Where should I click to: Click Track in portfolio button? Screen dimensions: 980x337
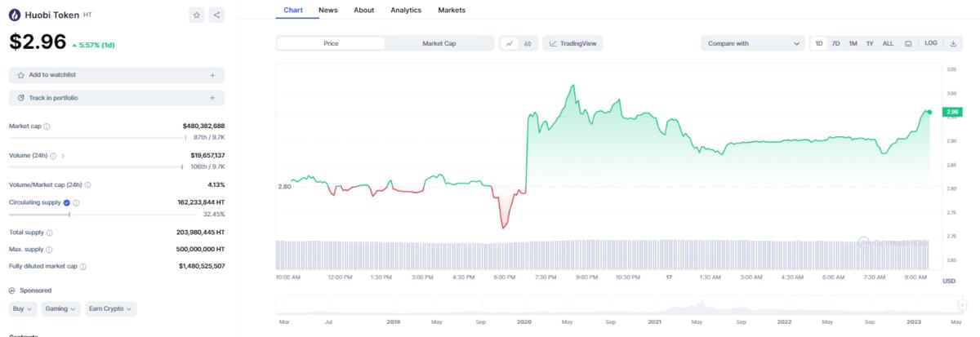[117, 98]
